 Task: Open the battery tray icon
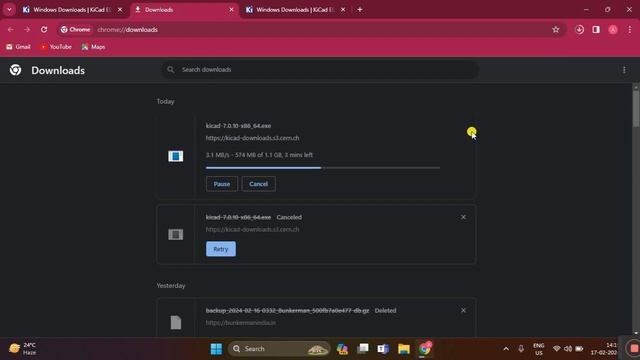coord(579,349)
